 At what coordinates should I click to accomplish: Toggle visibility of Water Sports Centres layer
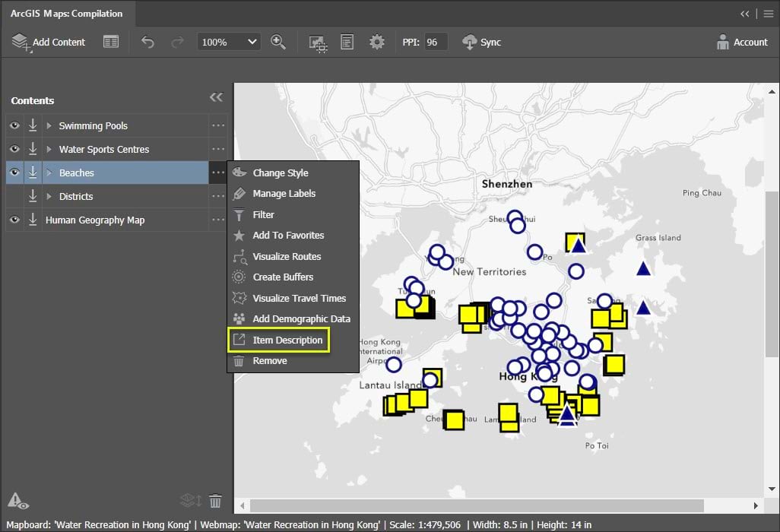click(14, 149)
